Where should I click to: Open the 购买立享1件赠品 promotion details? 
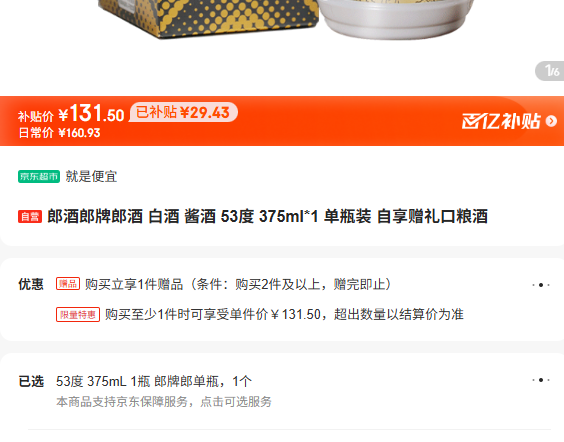tap(238, 284)
